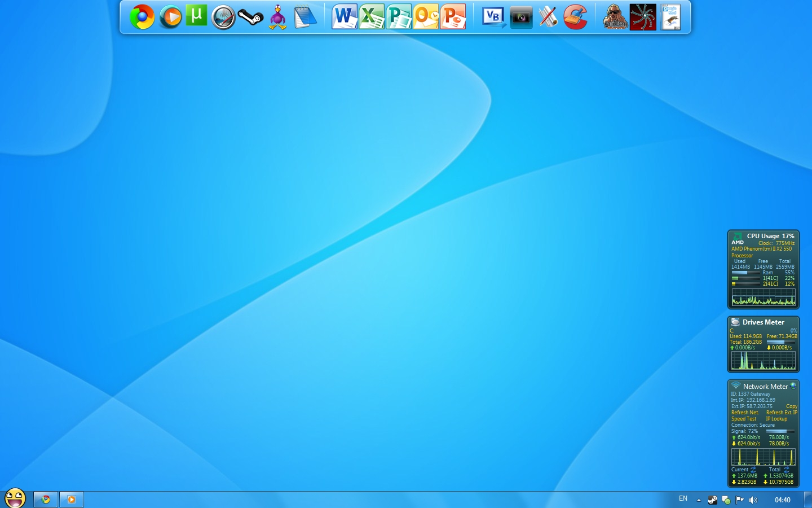Click the AMD logo in the CPU gadget

(x=738, y=239)
